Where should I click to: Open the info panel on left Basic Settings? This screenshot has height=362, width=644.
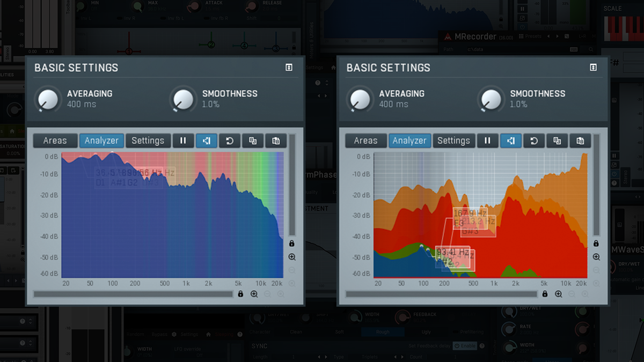point(289,68)
